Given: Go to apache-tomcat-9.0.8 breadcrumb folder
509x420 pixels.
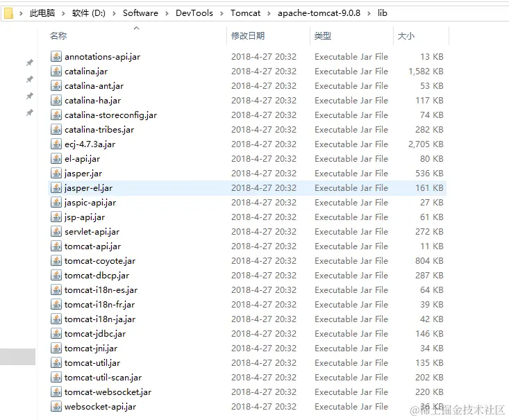Looking at the screenshot, I should (x=319, y=13).
